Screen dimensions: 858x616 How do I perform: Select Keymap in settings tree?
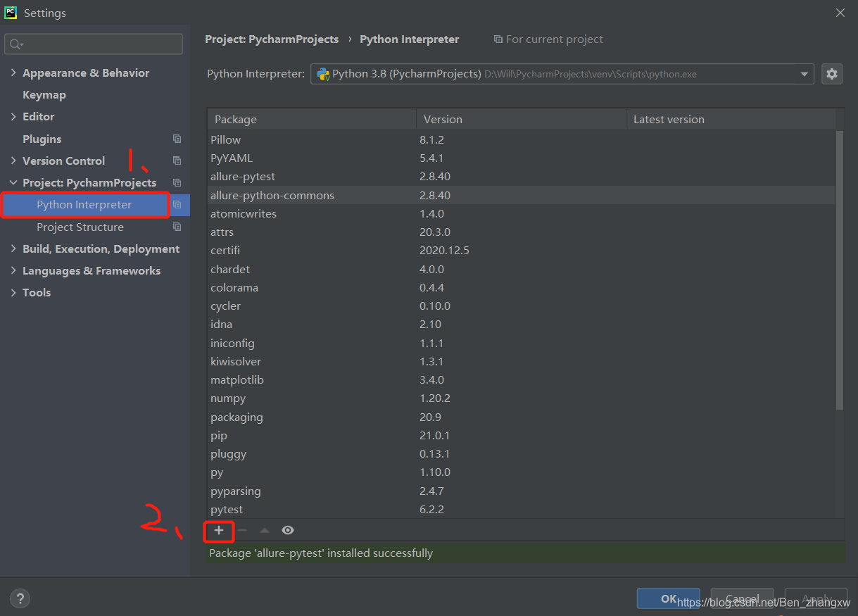(x=44, y=94)
